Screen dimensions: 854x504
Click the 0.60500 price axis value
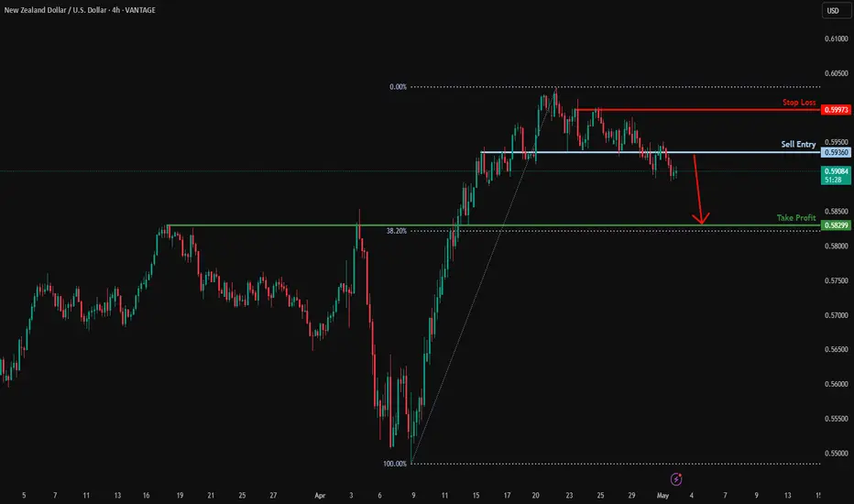point(836,73)
